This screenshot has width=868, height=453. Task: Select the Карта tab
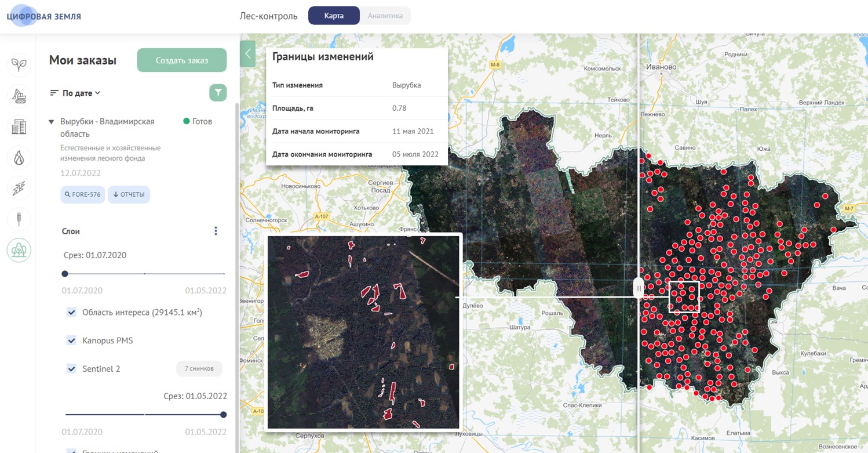(334, 16)
